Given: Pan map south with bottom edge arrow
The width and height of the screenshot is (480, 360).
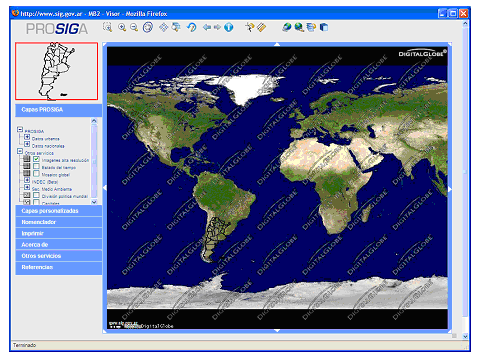Looking at the screenshot, I should [x=277, y=331].
